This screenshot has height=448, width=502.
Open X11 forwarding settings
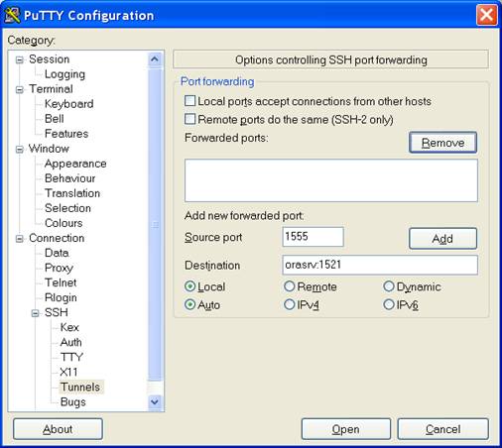[x=68, y=372]
